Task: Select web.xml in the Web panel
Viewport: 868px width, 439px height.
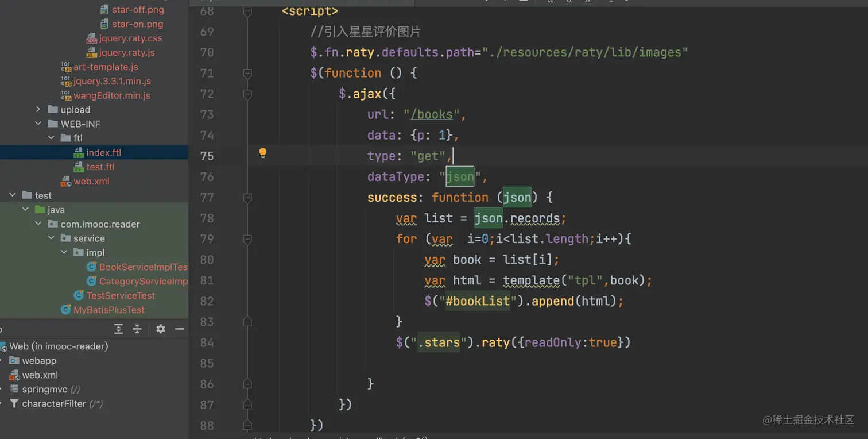Action: click(40, 375)
